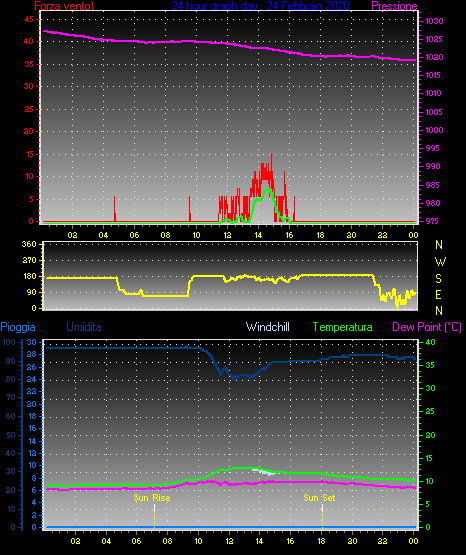Select the Pioggia legend label
Screen dimensions: 466x555
coord(18,327)
